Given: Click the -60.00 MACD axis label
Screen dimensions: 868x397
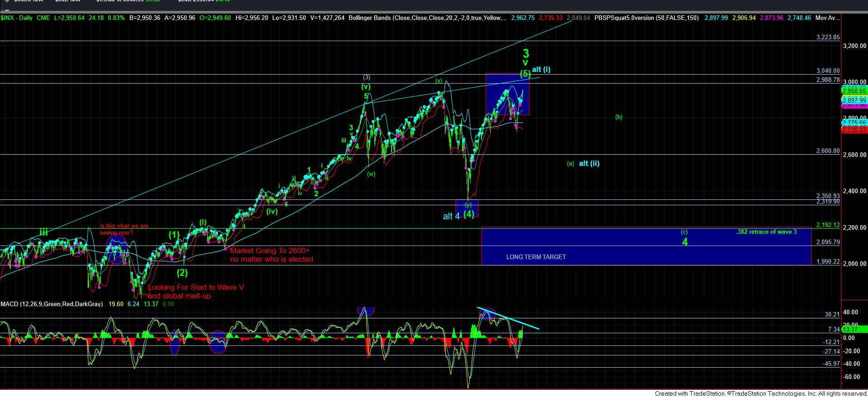Looking at the screenshot, I should tap(852, 377).
